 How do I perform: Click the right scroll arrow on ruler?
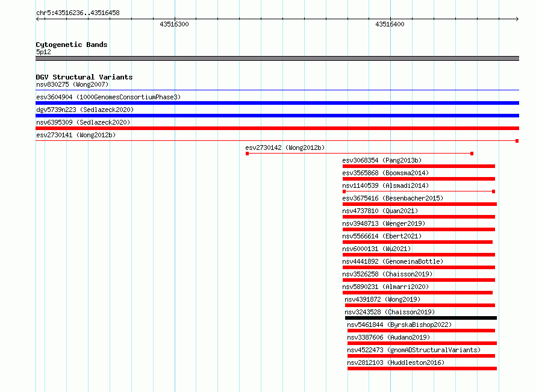[x=517, y=19]
